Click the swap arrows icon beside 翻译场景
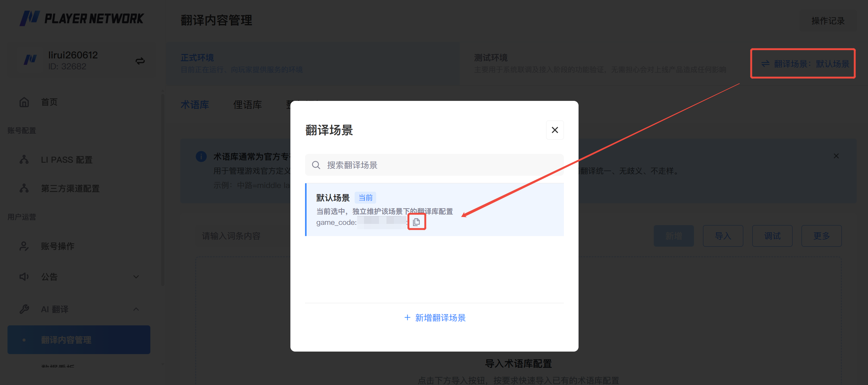This screenshot has width=868, height=385. click(x=765, y=64)
